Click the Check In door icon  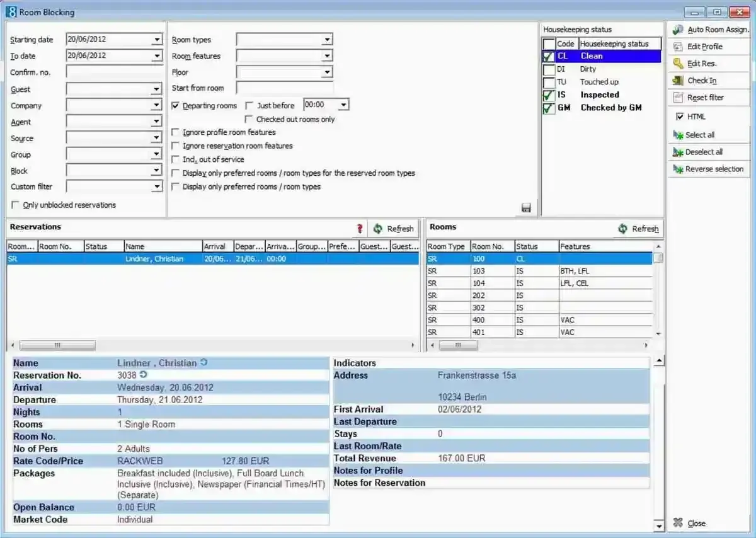tap(678, 81)
